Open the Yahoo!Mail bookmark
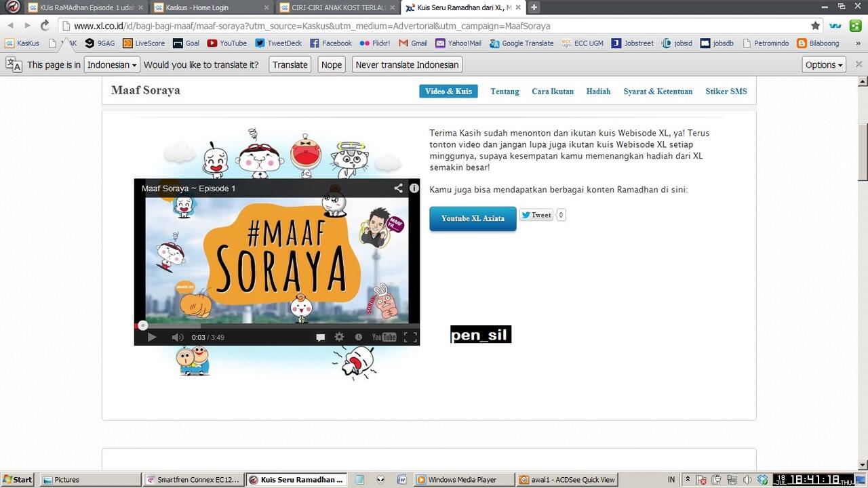Image resolution: width=868 pixels, height=488 pixels. [x=458, y=43]
